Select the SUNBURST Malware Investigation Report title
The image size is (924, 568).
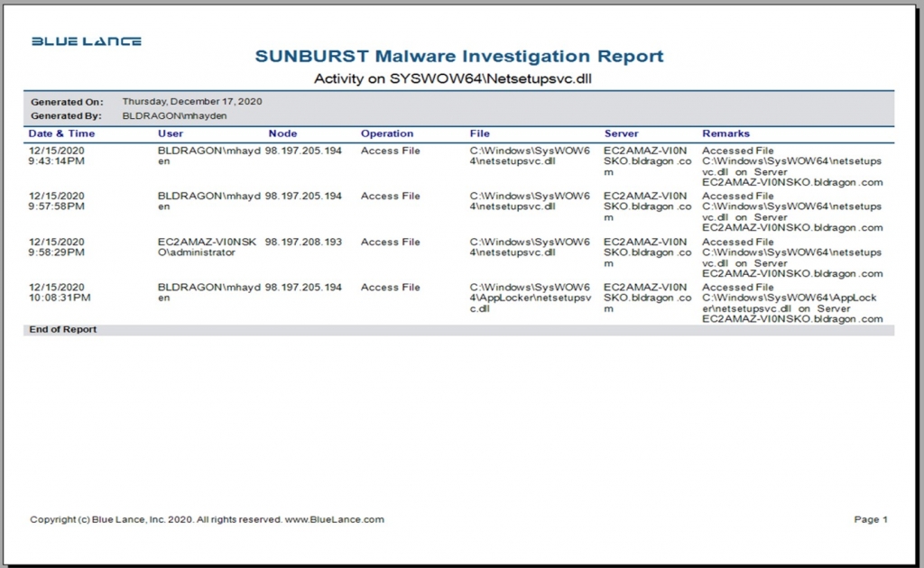(459, 56)
